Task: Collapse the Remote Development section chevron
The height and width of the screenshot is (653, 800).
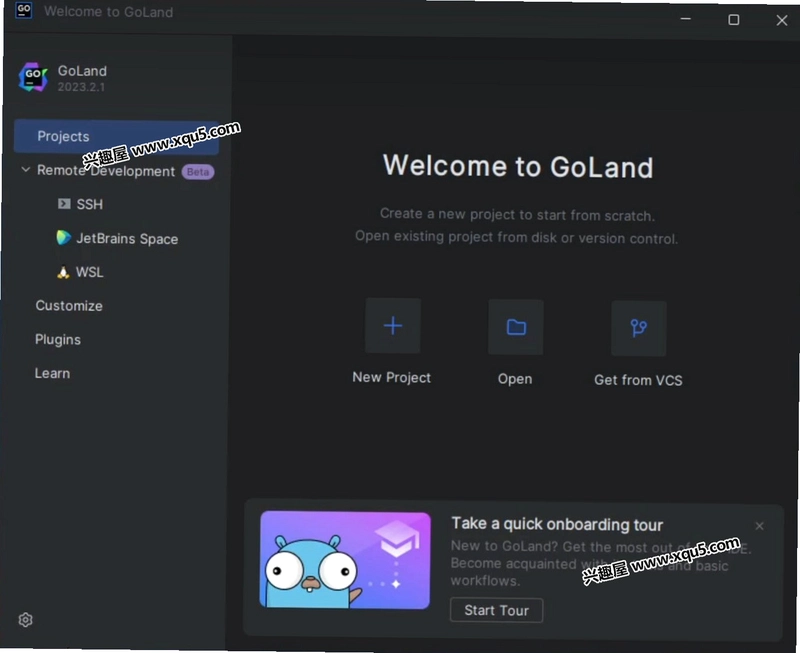Action: tap(26, 169)
